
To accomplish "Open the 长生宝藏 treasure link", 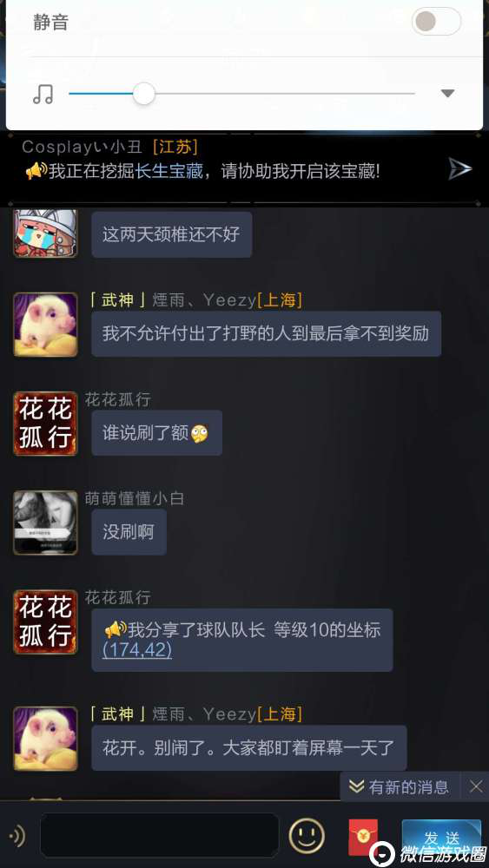I will (169, 171).
